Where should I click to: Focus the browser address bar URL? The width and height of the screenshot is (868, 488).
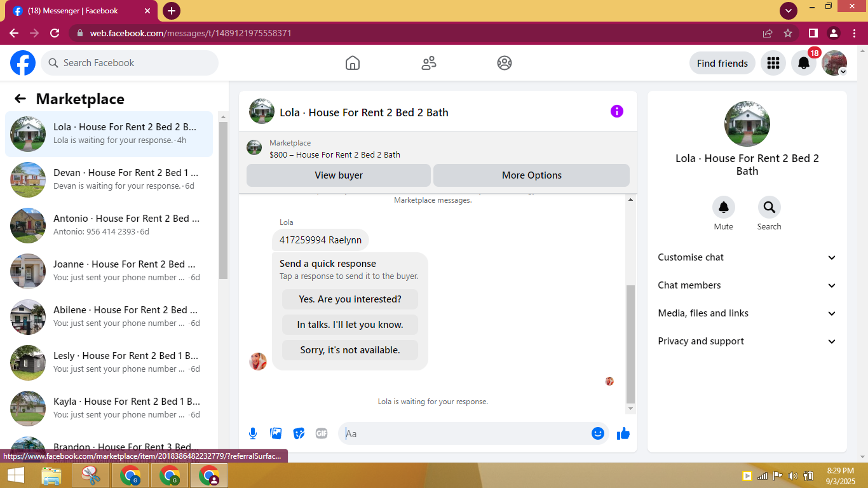pyautogui.click(x=191, y=33)
